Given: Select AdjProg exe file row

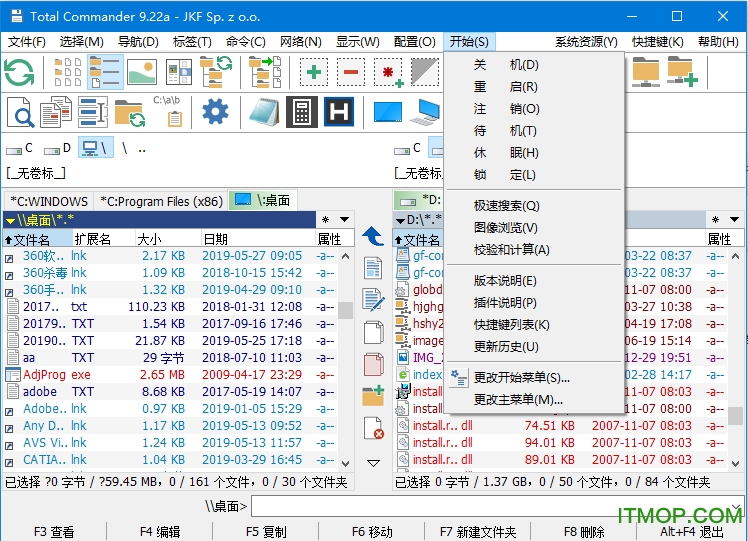Looking at the screenshot, I should coord(170,375).
